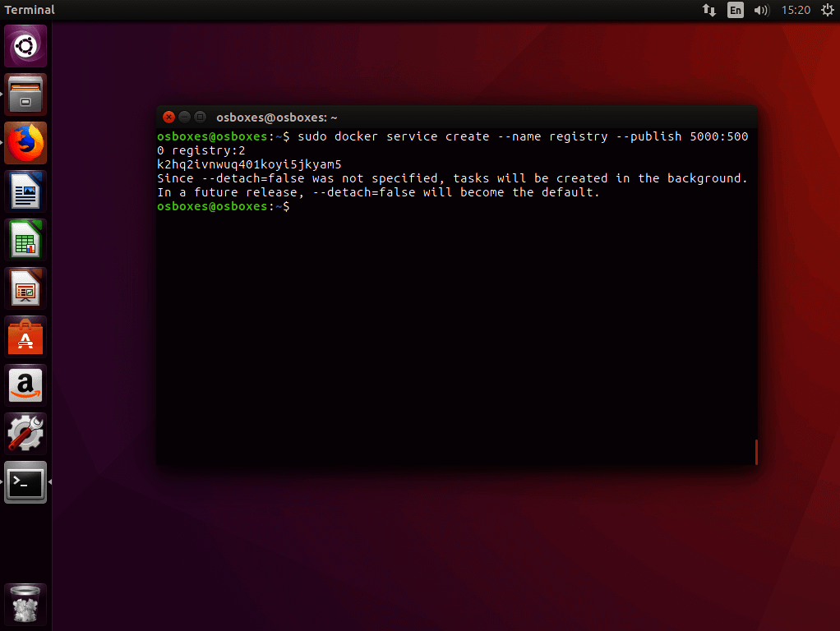Click the terminal's red scrollbar handle
The height and width of the screenshot is (631, 840).
(755, 452)
